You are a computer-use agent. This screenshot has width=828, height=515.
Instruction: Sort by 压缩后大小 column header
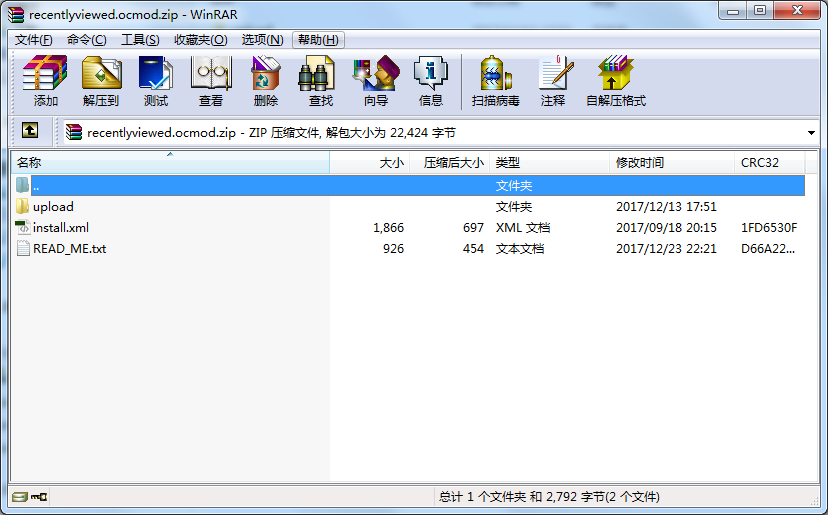coord(449,162)
